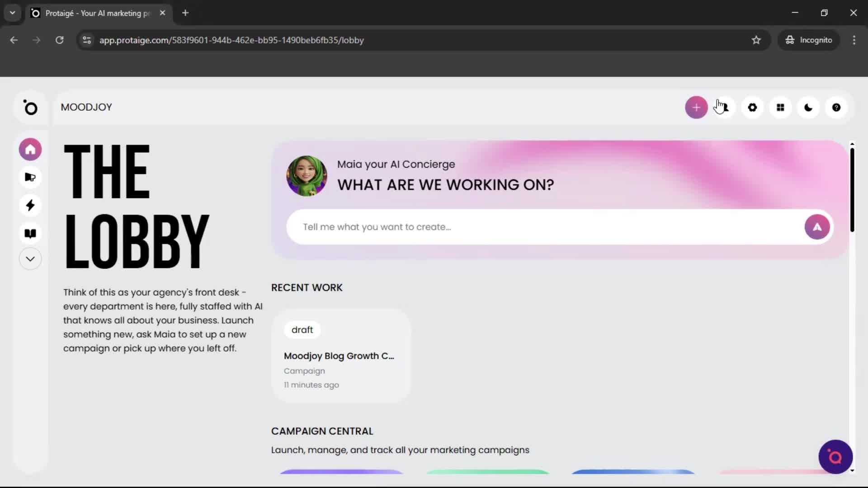Open Chrome's three-dot menu
The width and height of the screenshot is (868, 488).
point(854,40)
